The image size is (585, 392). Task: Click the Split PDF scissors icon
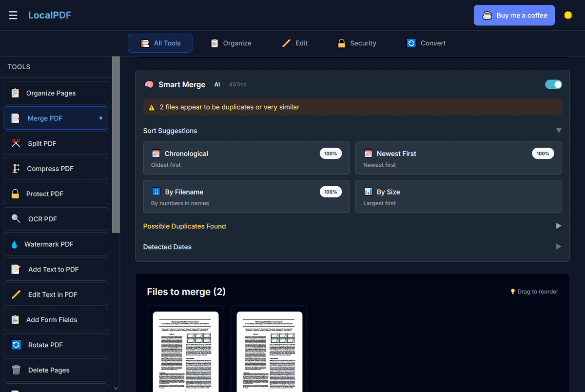click(16, 143)
